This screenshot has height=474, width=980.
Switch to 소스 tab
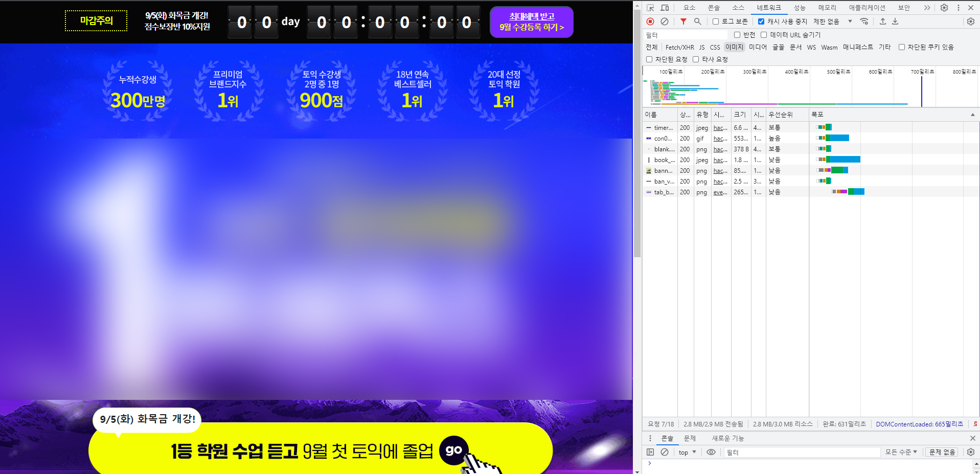click(738, 8)
